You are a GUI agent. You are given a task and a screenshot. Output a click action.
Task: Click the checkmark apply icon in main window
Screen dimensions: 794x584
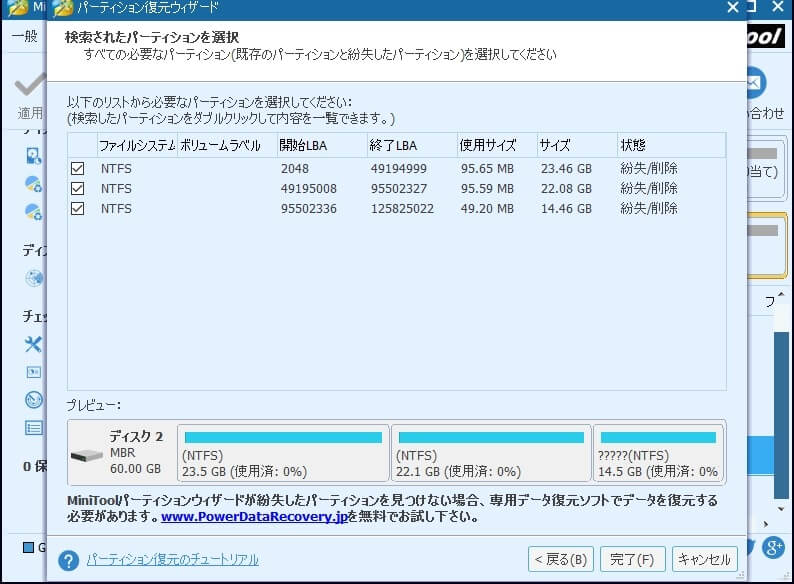(x=30, y=84)
